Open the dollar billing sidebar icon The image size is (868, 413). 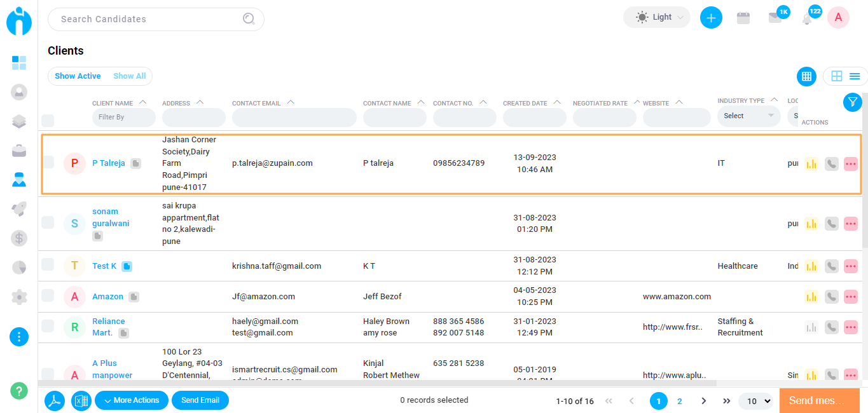coord(19,238)
